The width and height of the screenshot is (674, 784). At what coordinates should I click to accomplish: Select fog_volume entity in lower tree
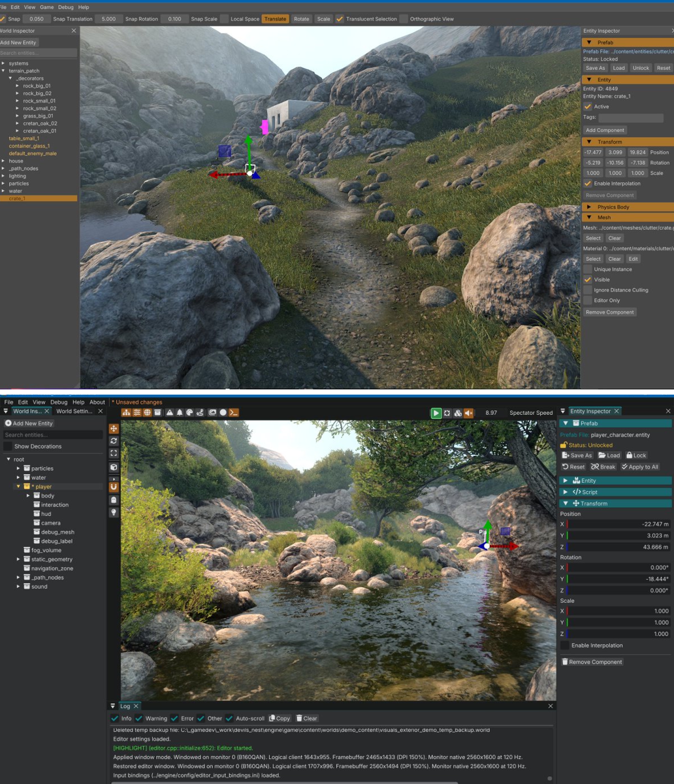[x=46, y=550]
